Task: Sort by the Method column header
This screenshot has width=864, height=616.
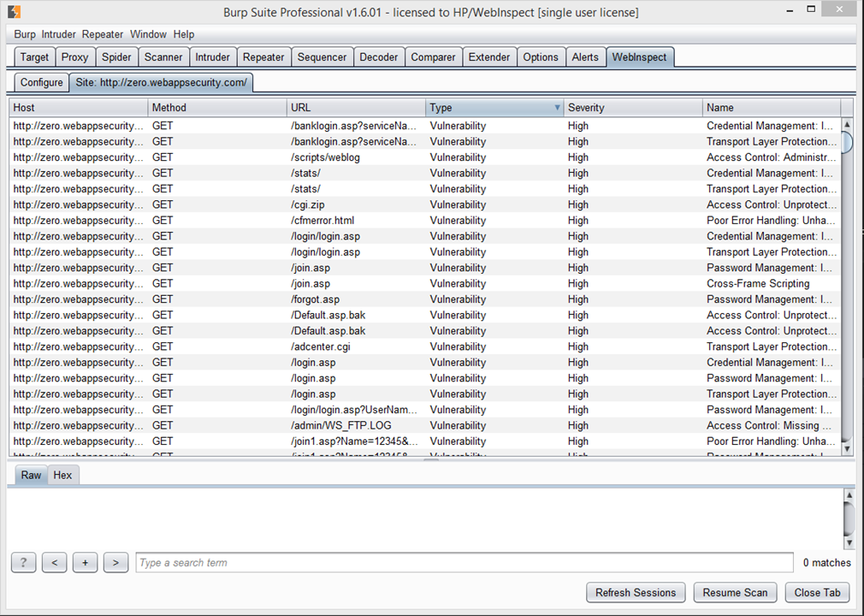Action: 217,108
